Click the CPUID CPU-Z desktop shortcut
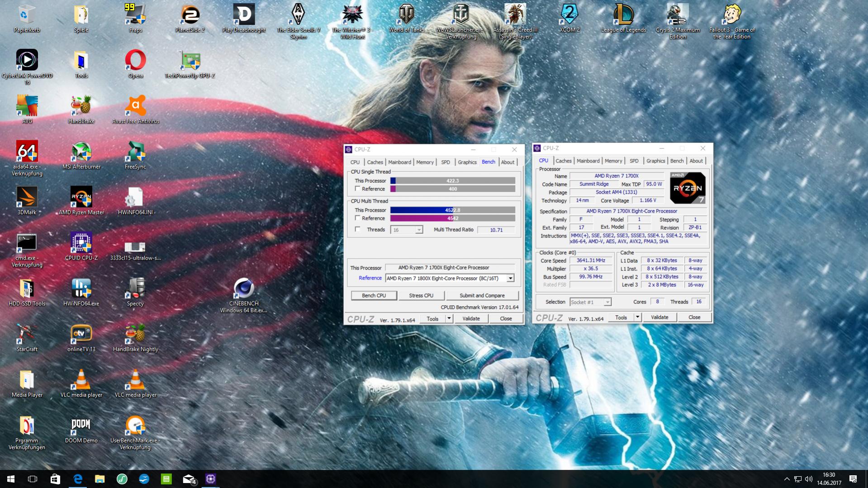 [x=81, y=246]
